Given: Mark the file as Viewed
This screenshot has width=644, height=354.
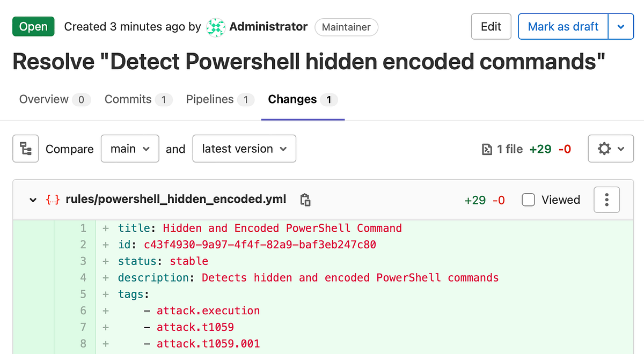Looking at the screenshot, I should click(x=528, y=199).
